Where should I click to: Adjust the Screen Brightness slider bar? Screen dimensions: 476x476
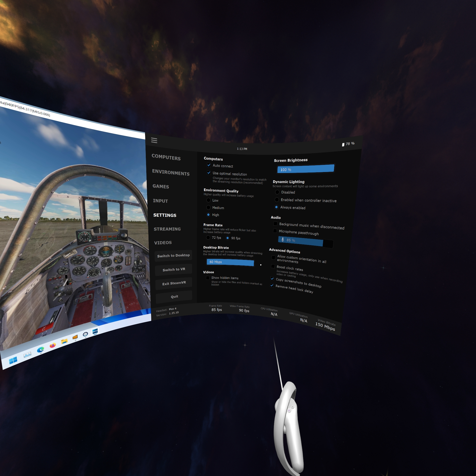pos(306,169)
